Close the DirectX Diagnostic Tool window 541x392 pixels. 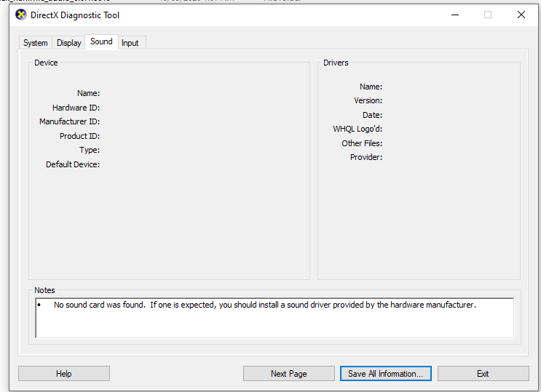tap(521, 15)
